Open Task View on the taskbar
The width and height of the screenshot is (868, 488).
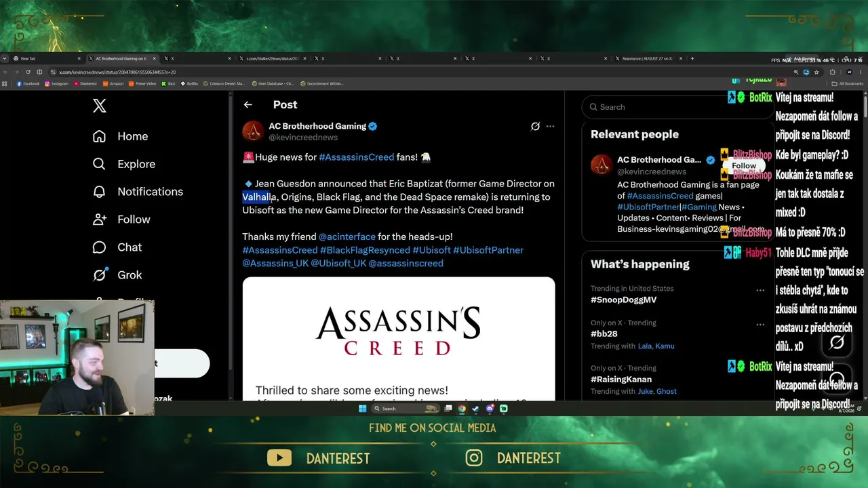(x=448, y=409)
